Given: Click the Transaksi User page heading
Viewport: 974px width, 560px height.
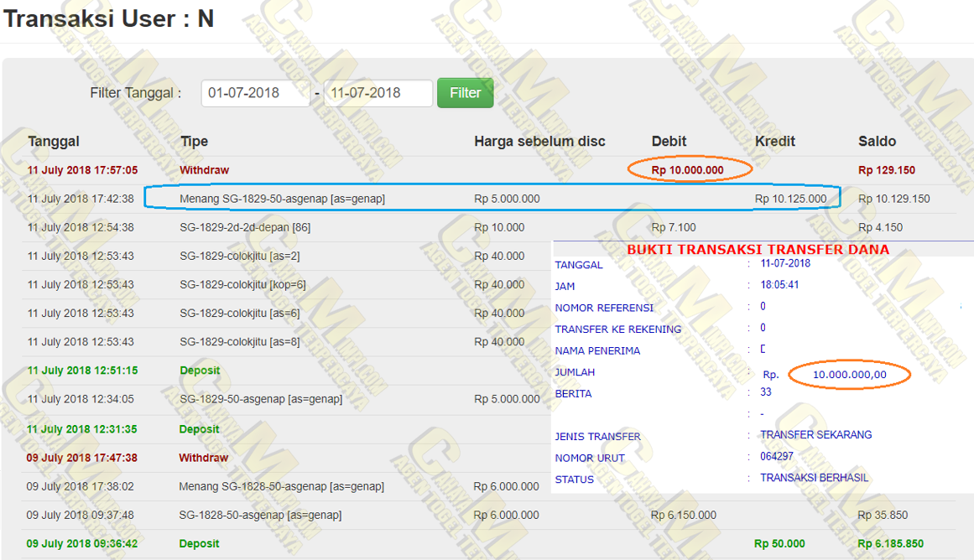Looking at the screenshot, I should pos(109,18).
